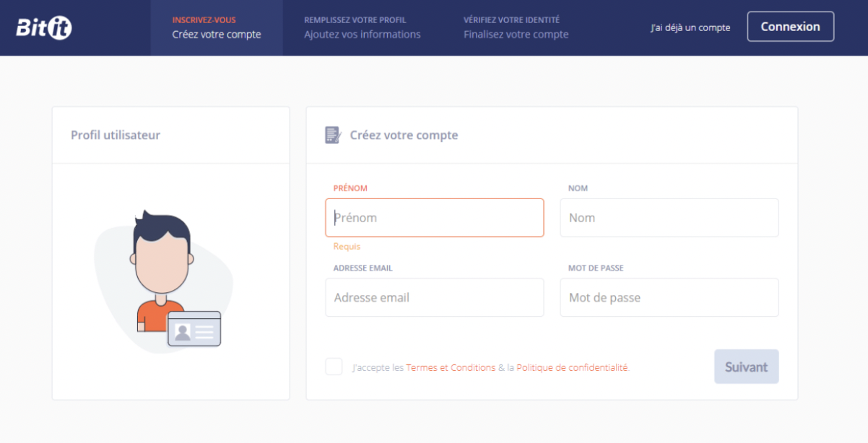Focus the Prénom input field
Screen dimensions: 868x443
pos(435,218)
